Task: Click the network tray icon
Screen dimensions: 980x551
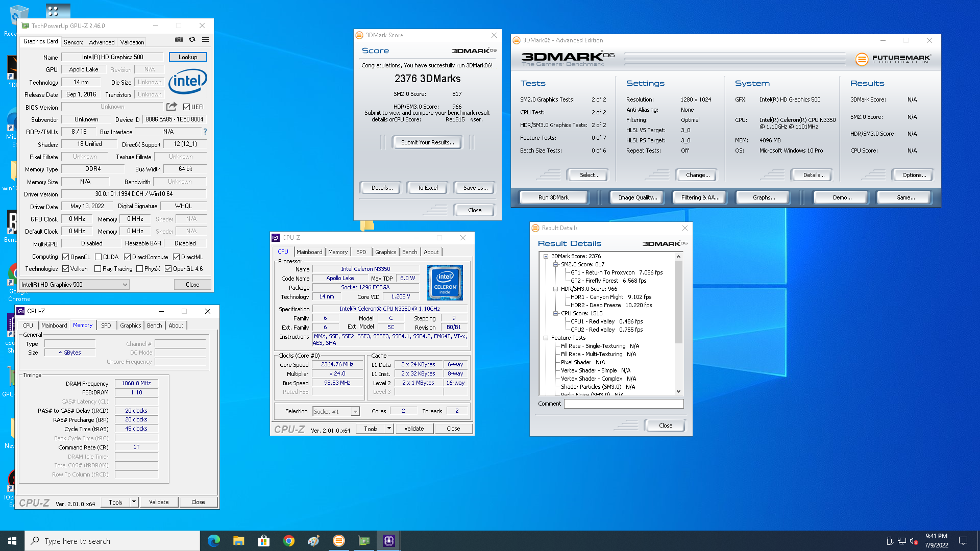Action: click(902, 541)
